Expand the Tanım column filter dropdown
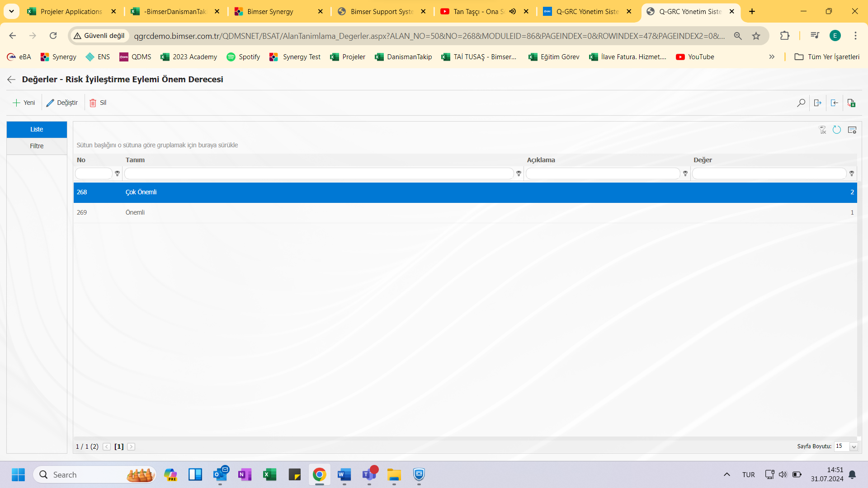 click(519, 174)
